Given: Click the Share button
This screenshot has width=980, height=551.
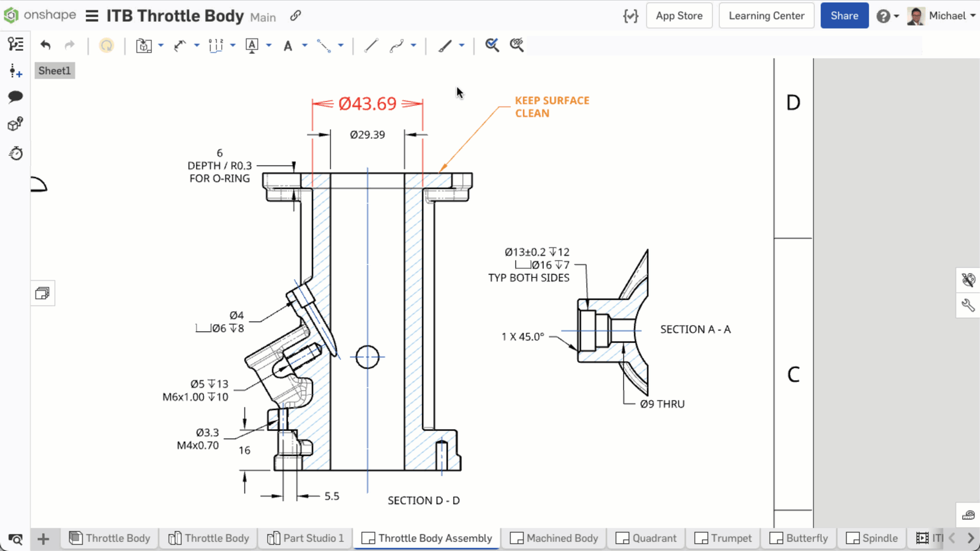Looking at the screenshot, I should [x=844, y=16].
